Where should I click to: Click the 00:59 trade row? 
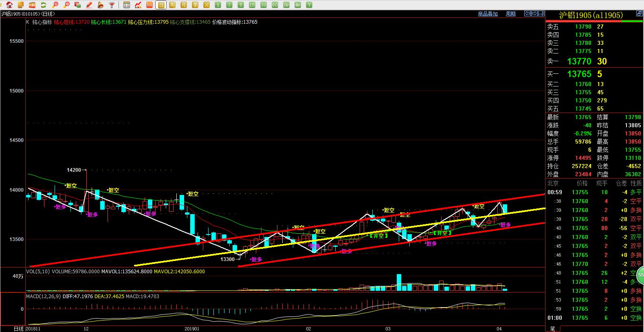click(594, 192)
